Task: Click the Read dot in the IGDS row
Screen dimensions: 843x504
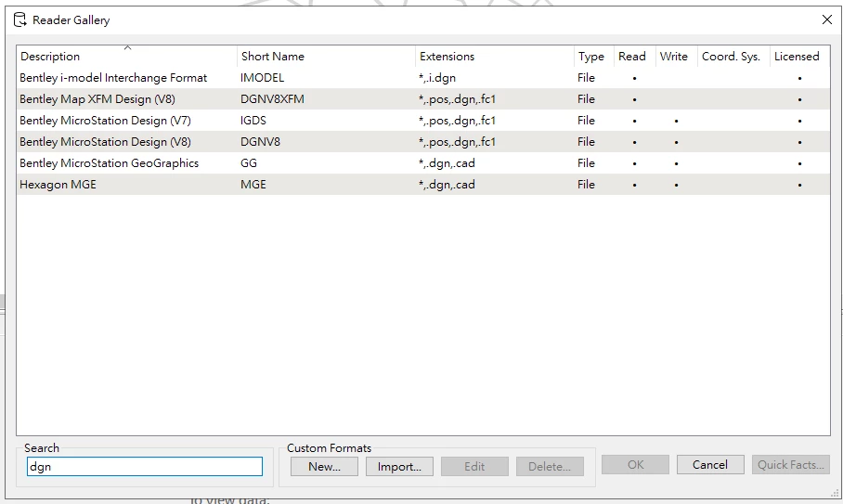Action: tap(634, 121)
